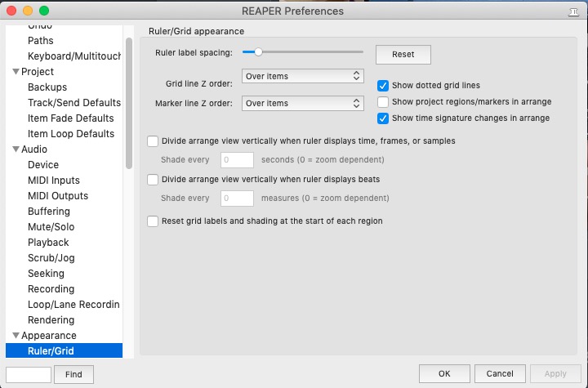
Task: Select Audio in the category tree
Action: tap(34, 149)
